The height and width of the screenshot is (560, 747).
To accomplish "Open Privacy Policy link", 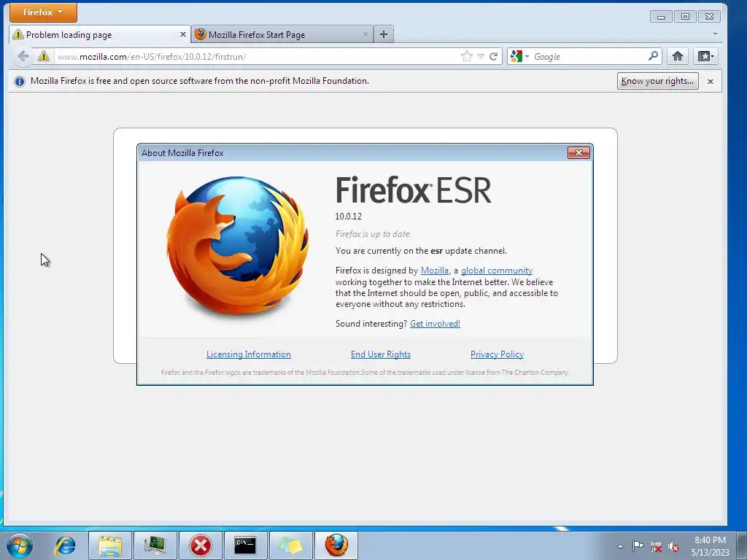I will (x=497, y=354).
